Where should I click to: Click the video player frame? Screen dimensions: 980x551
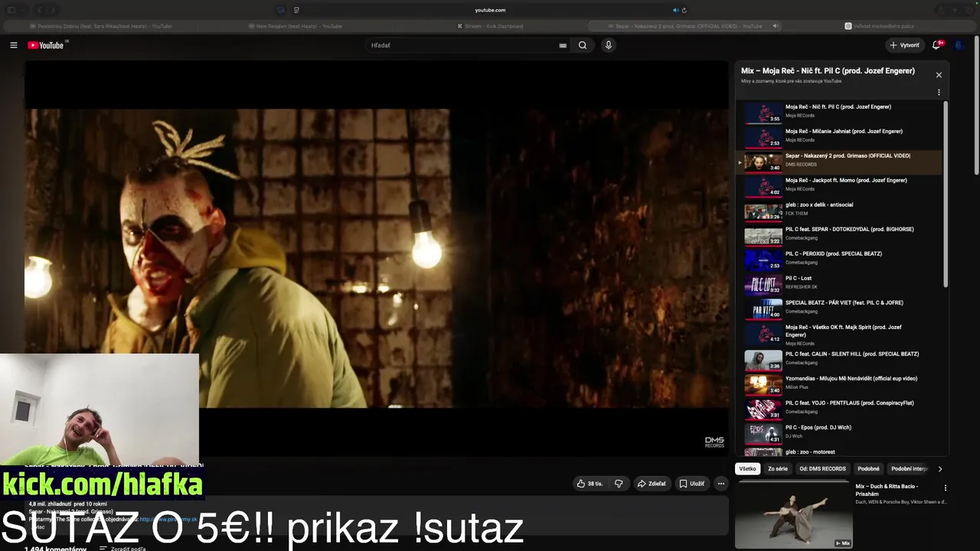(x=377, y=259)
